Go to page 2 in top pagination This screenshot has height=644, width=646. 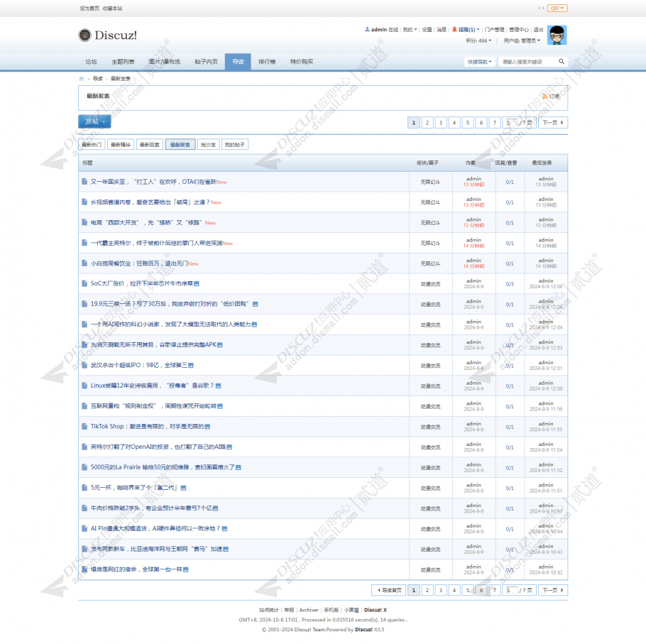427,122
